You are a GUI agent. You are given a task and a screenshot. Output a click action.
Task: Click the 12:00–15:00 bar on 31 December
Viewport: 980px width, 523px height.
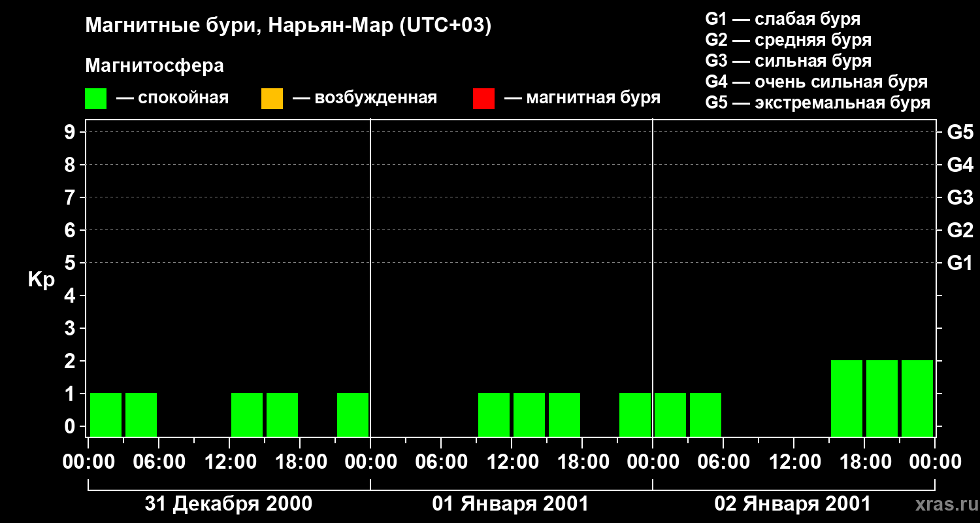pos(247,414)
